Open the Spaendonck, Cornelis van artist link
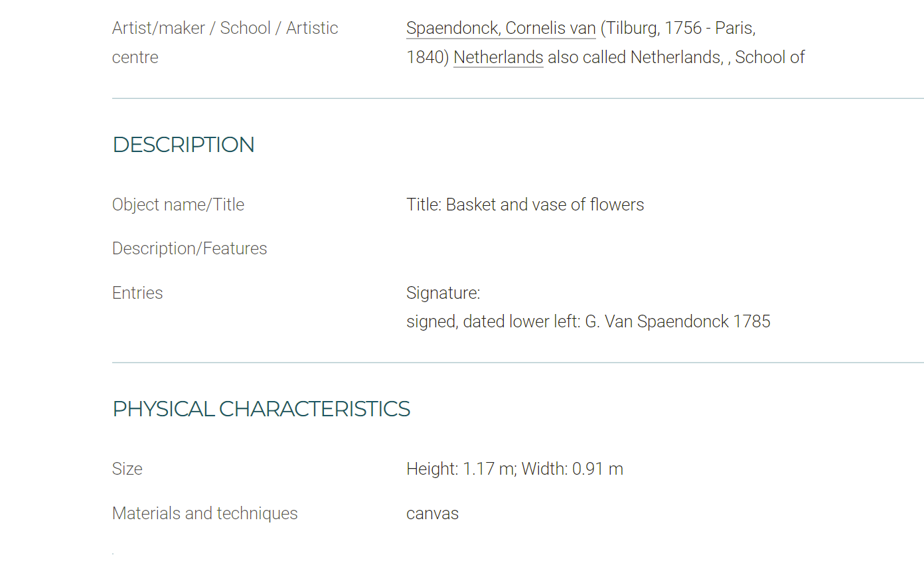The width and height of the screenshot is (924, 567). coord(501,28)
